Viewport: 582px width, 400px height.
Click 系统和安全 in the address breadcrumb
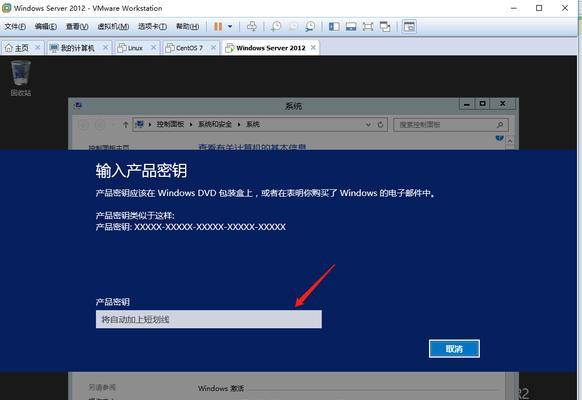[x=215, y=124]
